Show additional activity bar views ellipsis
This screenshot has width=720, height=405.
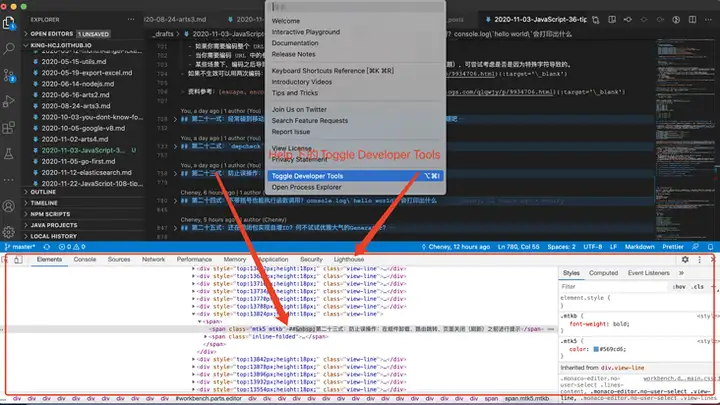[9, 180]
